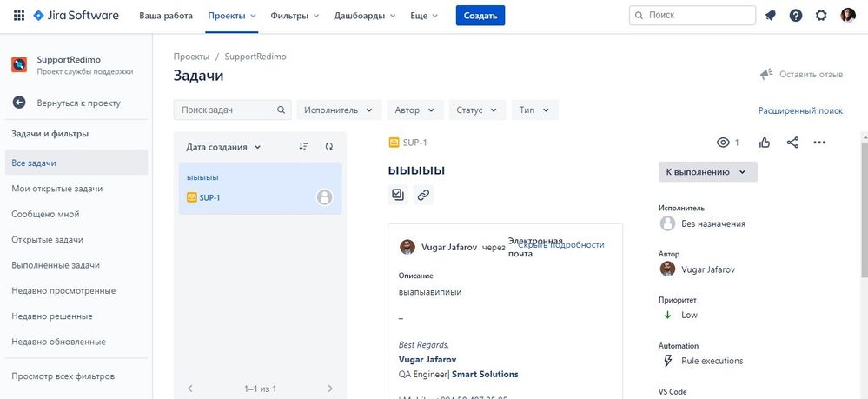
Task: Click the back arrow next to Вернуться к проекту
Action: click(x=19, y=103)
